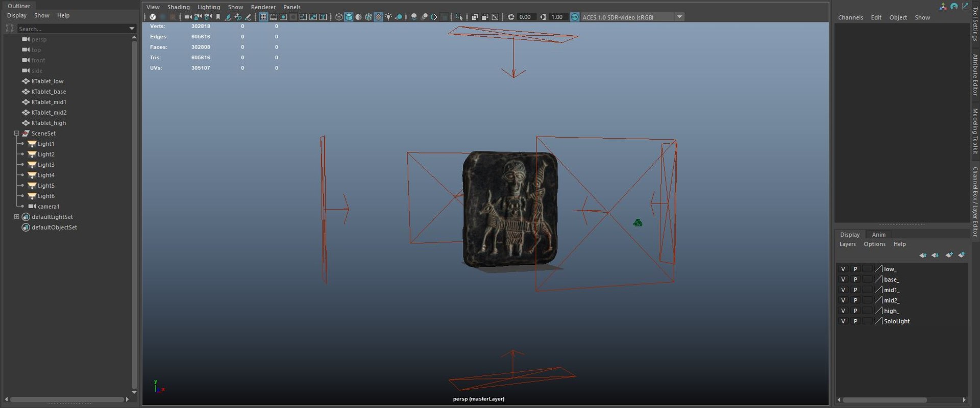Toggle the viewport grid display icon
980x408 pixels.
[x=263, y=17]
